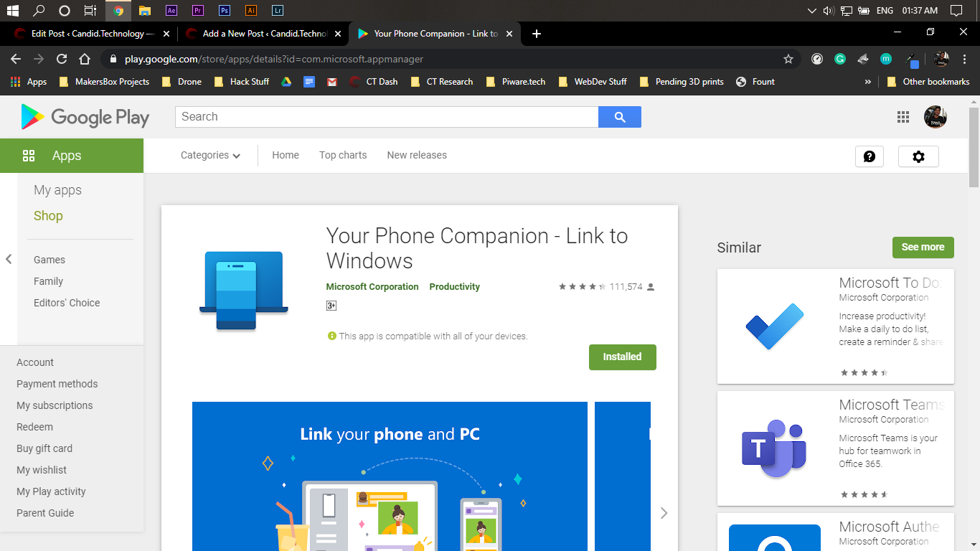Click the 3+ content rating badge
Image resolution: width=980 pixels, height=551 pixels.
(331, 306)
